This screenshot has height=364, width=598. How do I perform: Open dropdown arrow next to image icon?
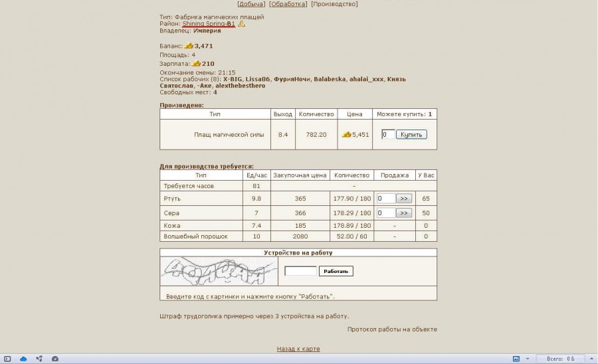tap(528, 359)
